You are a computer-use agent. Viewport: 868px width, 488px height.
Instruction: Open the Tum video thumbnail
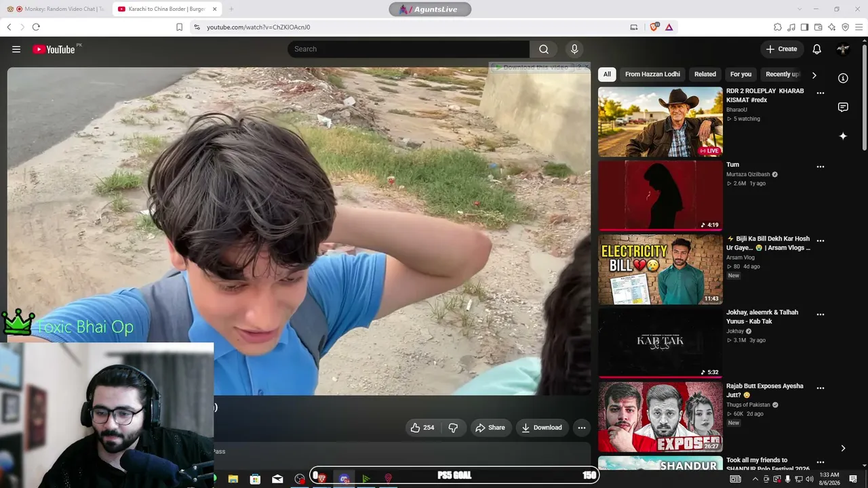coord(660,196)
